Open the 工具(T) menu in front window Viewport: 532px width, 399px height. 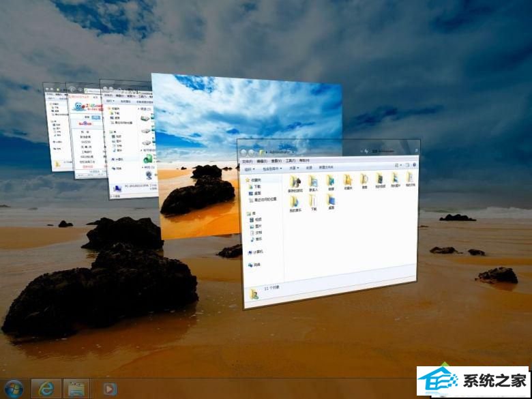click(x=291, y=160)
